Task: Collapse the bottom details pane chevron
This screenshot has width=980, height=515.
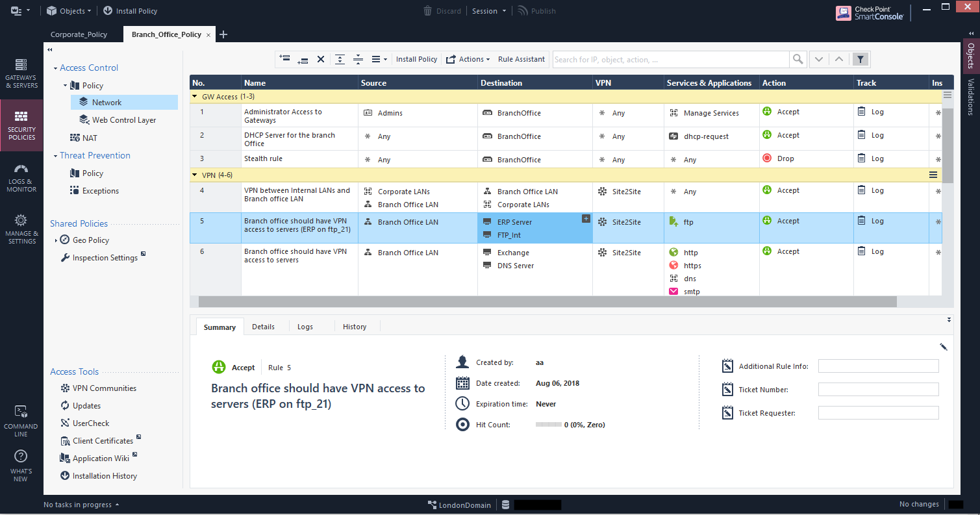Action: [949, 320]
